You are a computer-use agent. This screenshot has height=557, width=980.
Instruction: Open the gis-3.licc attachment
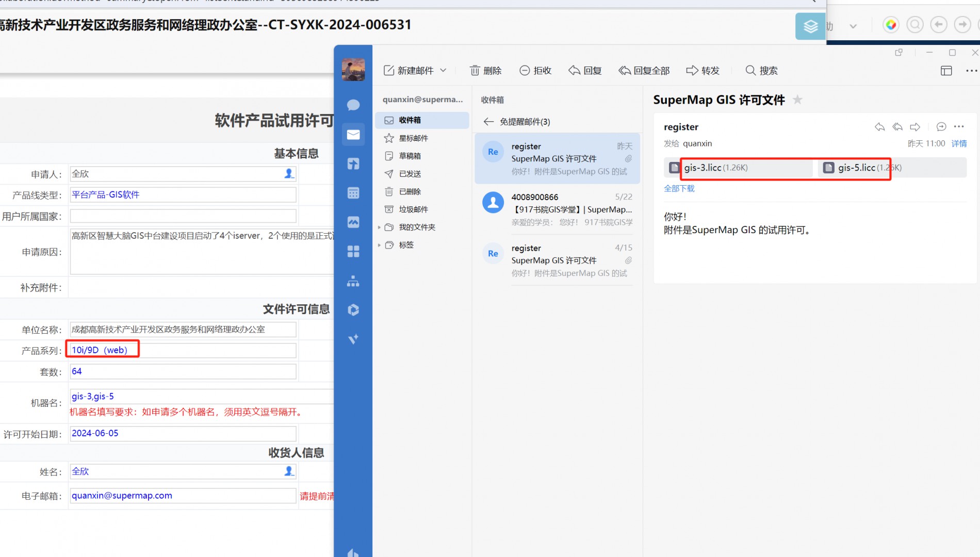tap(739, 168)
